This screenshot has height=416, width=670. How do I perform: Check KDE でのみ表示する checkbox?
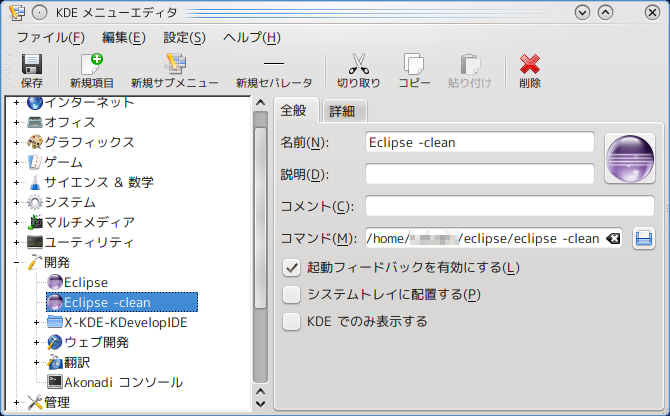coord(291,322)
